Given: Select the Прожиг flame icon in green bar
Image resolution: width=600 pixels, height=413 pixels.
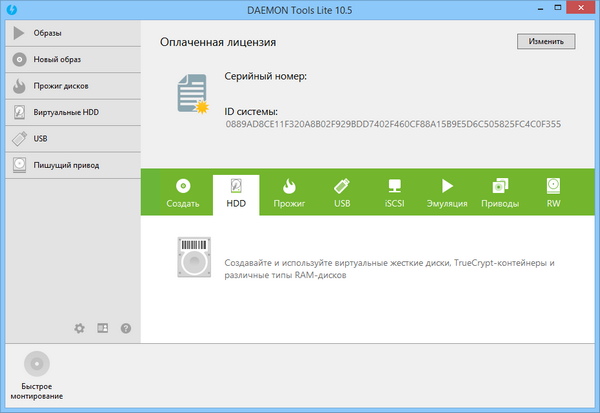Looking at the screenshot, I should 289,193.
